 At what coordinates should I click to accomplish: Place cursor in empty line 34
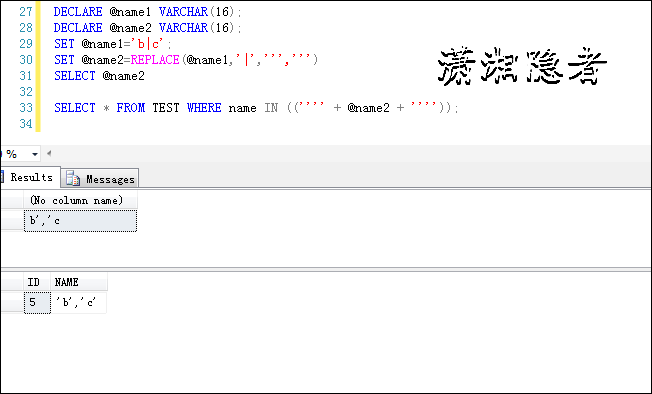pyautogui.click(x=249, y=124)
